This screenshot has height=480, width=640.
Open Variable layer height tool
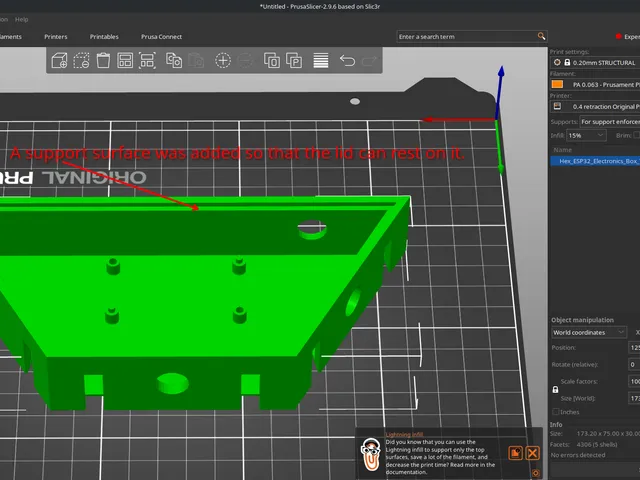321,60
